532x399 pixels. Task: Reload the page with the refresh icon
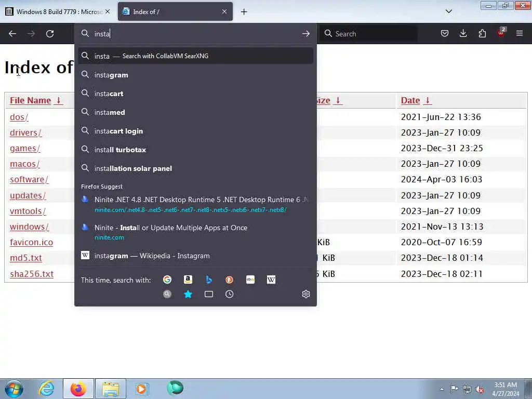tap(50, 34)
